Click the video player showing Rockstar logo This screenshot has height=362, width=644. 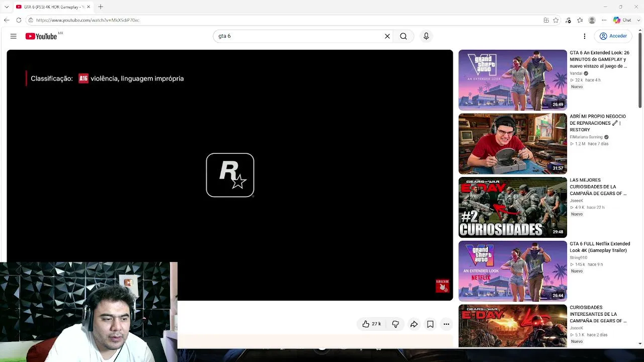coord(230,175)
